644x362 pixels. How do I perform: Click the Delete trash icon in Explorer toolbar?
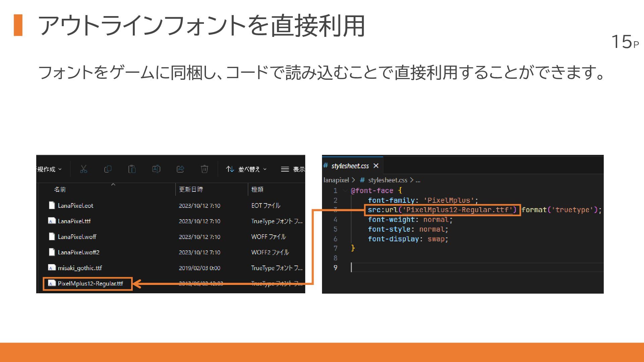204,169
